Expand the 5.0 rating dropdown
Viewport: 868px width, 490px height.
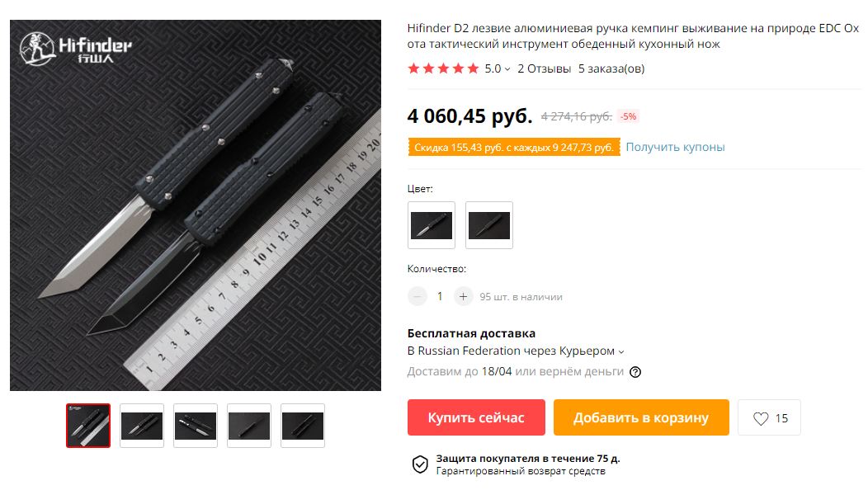point(497,68)
